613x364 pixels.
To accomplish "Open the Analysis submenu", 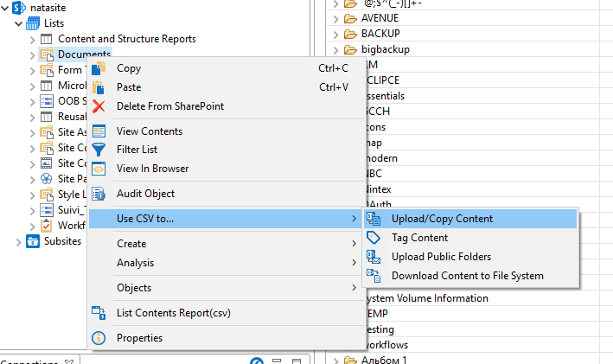I will [227, 263].
